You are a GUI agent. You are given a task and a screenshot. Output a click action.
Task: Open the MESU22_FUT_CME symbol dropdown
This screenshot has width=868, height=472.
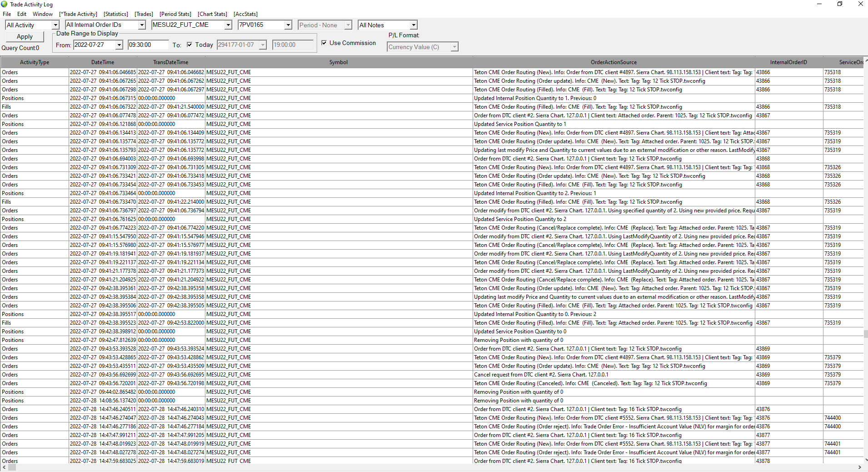click(x=228, y=25)
